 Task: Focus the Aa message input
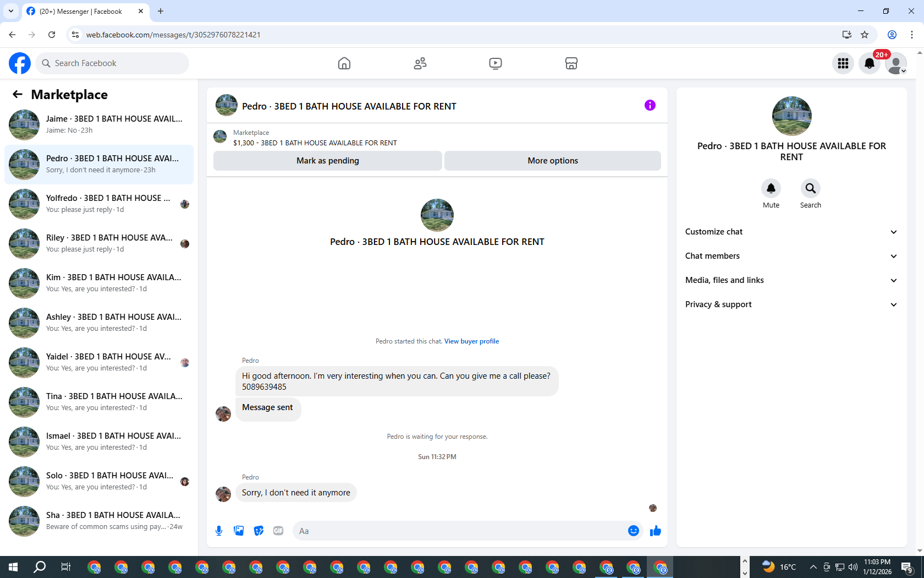coord(459,531)
